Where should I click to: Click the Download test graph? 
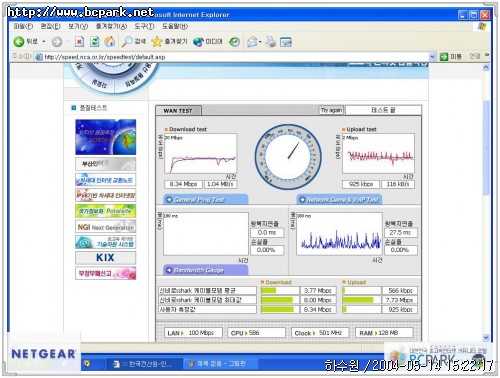point(201,153)
